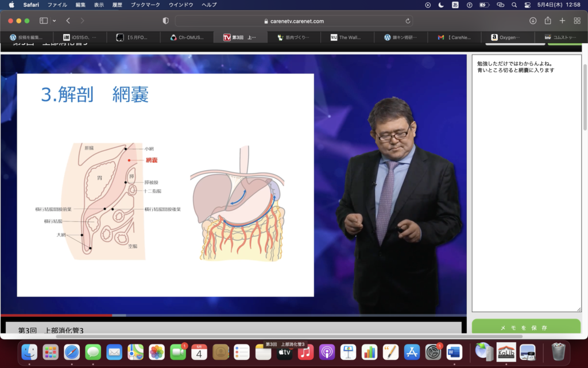
Task: Click the video progress bar
Action: tap(230, 315)
